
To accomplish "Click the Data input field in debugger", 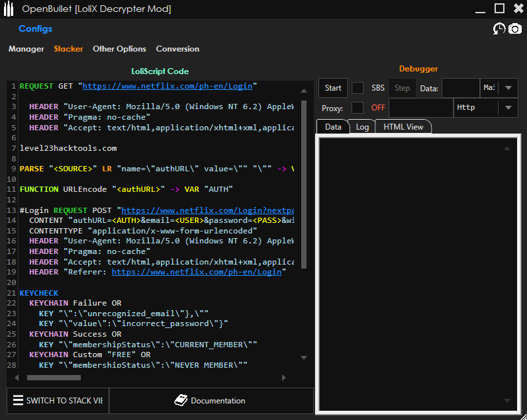I will click(x=460, y=88).
